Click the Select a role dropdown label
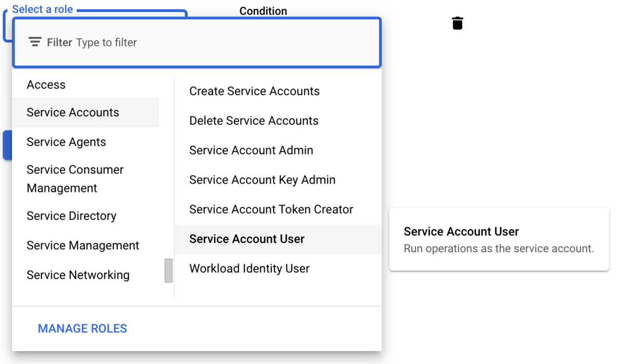The height and width of the screenshot is (364, 624). point(43,9)
